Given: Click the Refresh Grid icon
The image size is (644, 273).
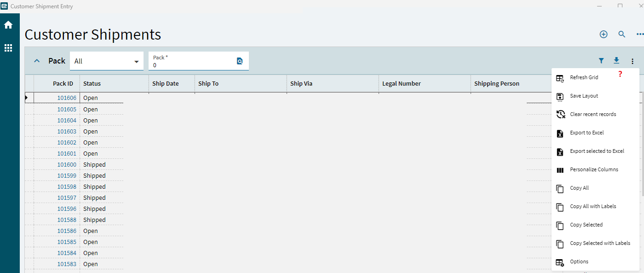Looking at the screenshot, I should click(560, 78).
